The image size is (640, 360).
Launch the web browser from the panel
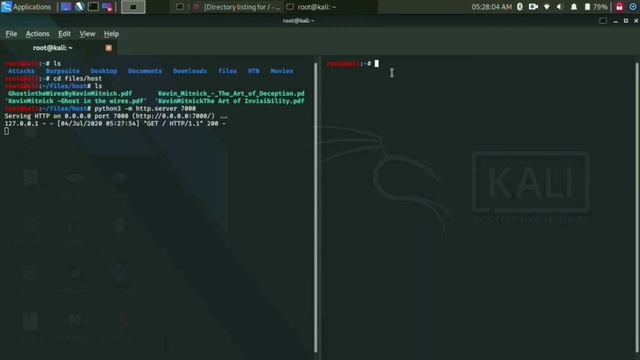tap(80, 7)
